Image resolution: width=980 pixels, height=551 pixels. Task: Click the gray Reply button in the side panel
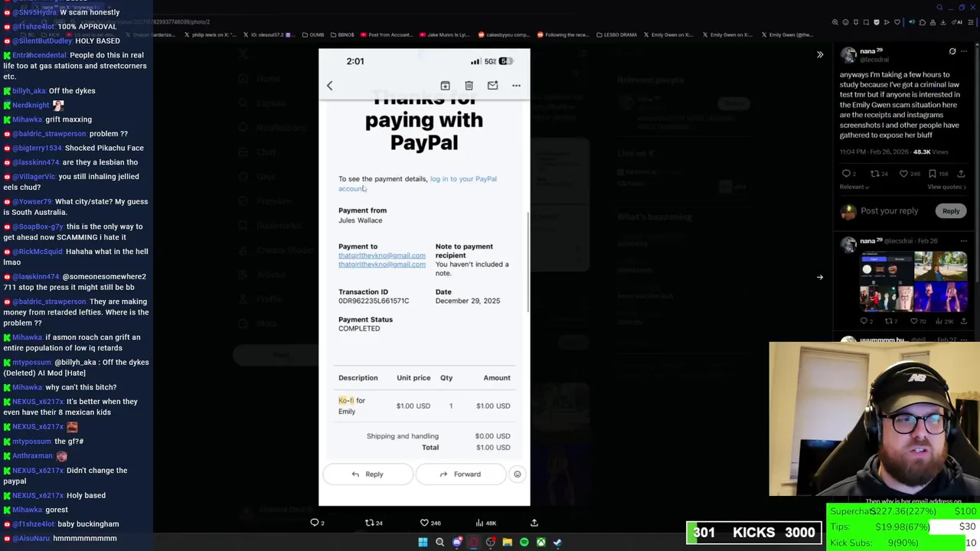click(x=951, y=211)
